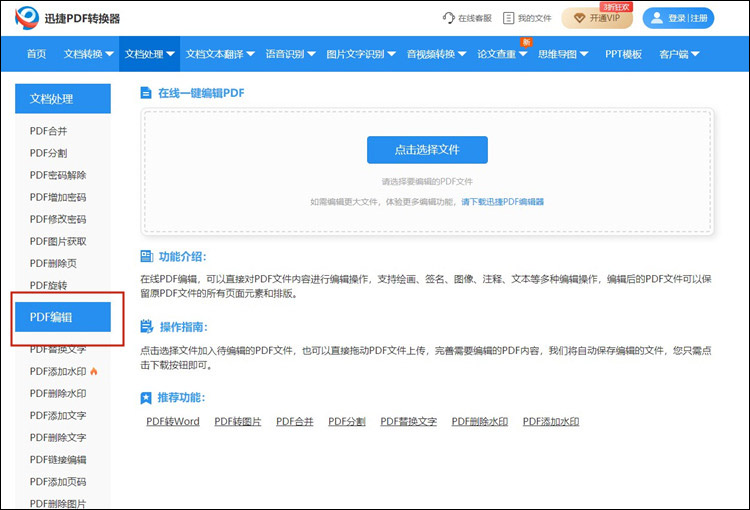
Task: Click the 文档处理 sidebar header
Action: (x=63, y=99)
